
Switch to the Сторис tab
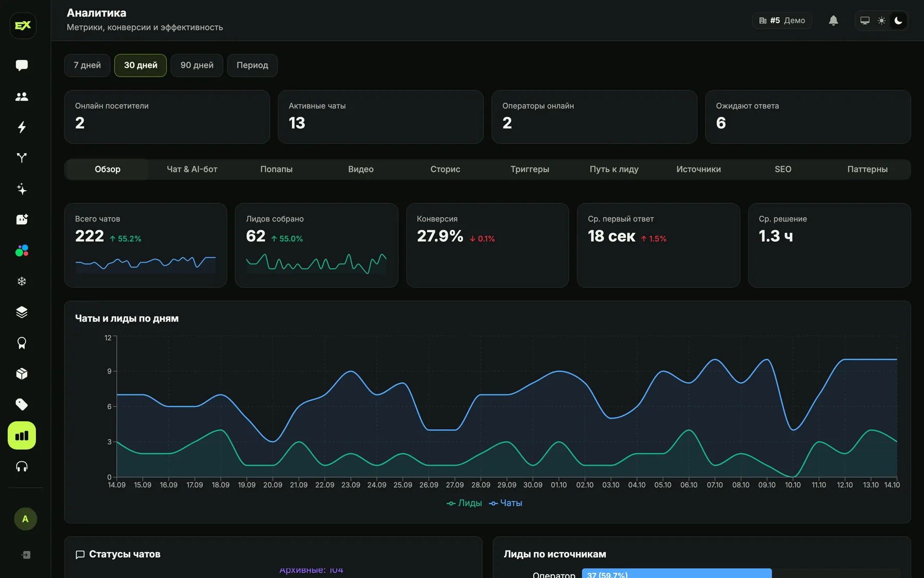click(445, 169)
